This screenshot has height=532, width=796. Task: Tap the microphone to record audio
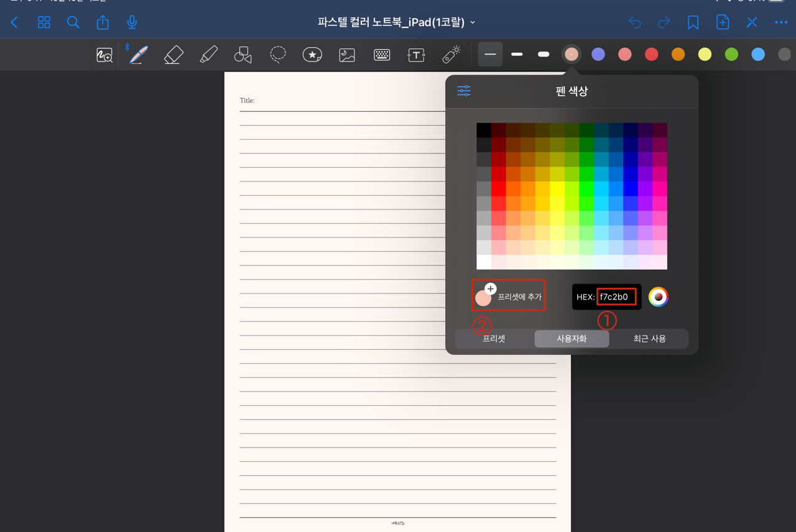click(x=131, y=22)
